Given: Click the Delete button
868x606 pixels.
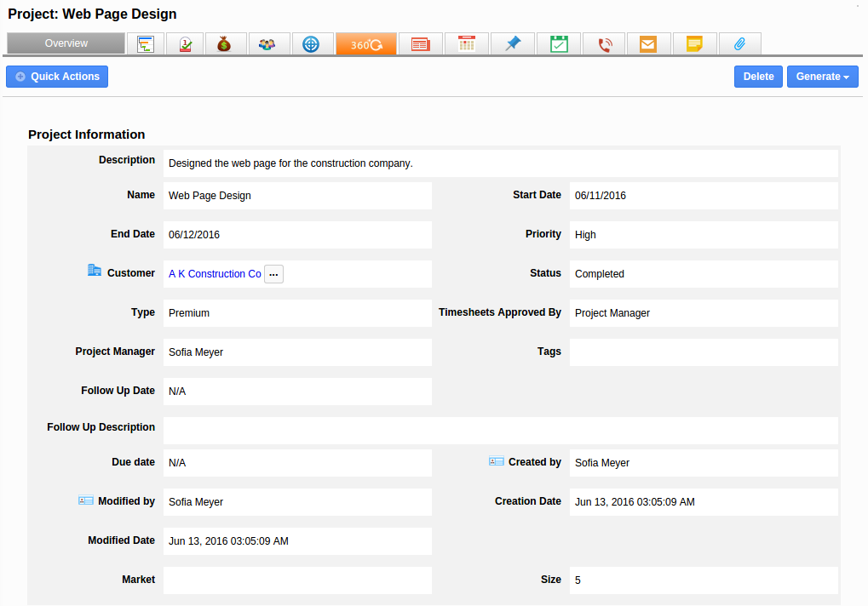Looking at the screenshot, I should (x=758, y=77).
